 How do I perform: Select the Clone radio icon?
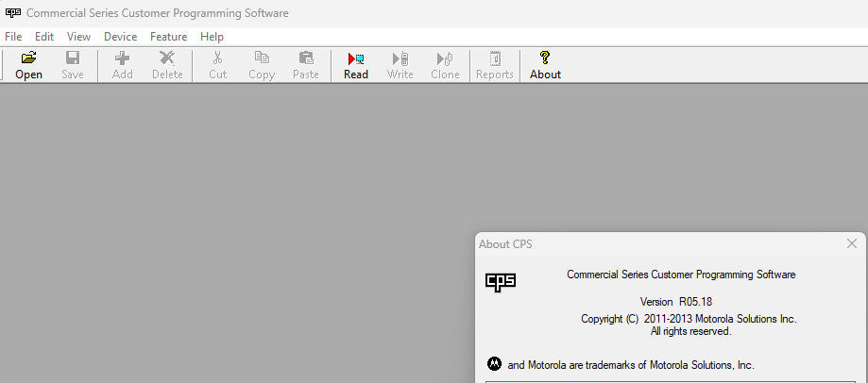point(445,58)
